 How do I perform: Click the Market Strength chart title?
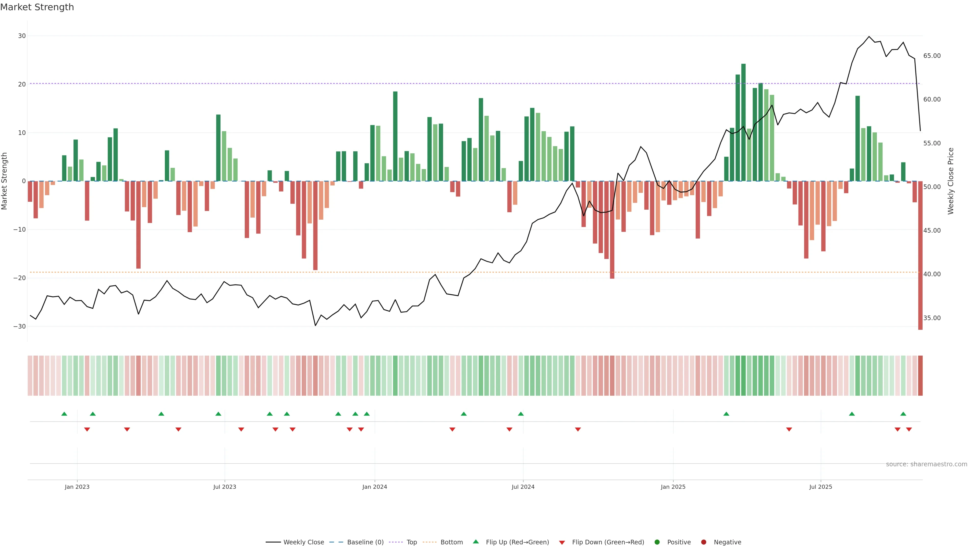tap(37, 7)
